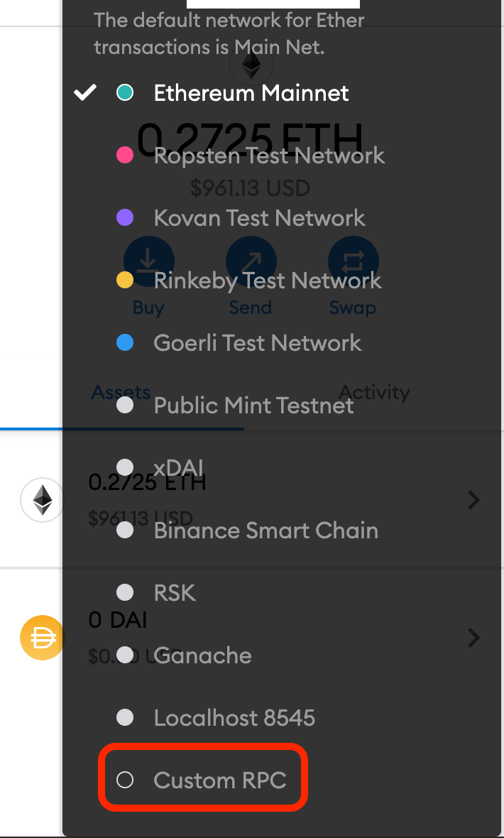The height and width of the screenshot is (838, 504).
Task: Switch to the Activity tab
Action: (374, 392)
